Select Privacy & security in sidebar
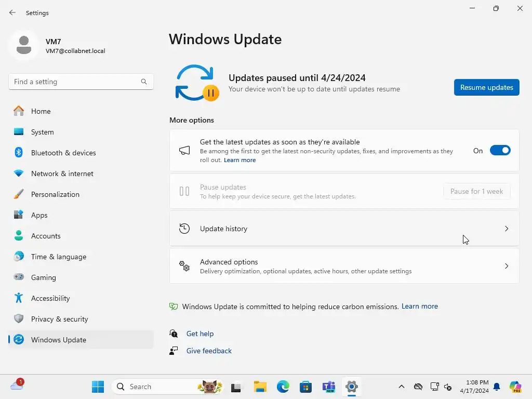 click(x=81, y=319)
